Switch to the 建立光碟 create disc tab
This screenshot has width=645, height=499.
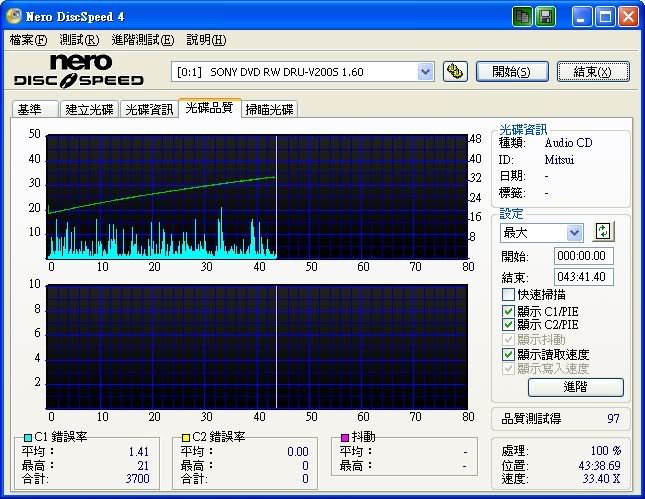point(89,109)
